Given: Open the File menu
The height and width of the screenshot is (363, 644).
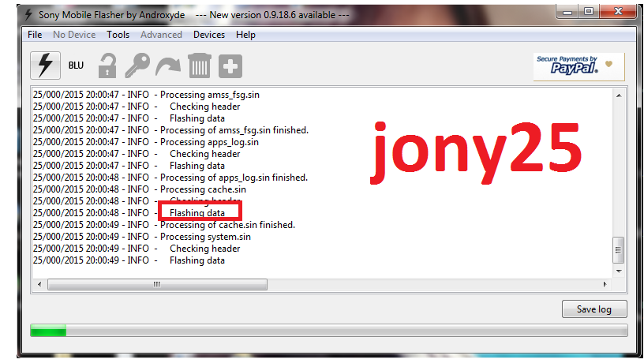Looking at the screenshot, I should pyautogui.click(x=35, y=35).
